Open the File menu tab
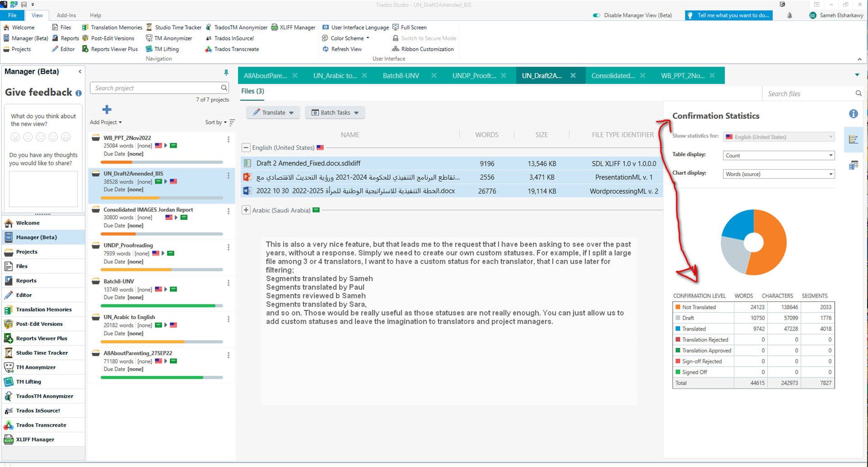Screen dimensions: 868x467 12,15
